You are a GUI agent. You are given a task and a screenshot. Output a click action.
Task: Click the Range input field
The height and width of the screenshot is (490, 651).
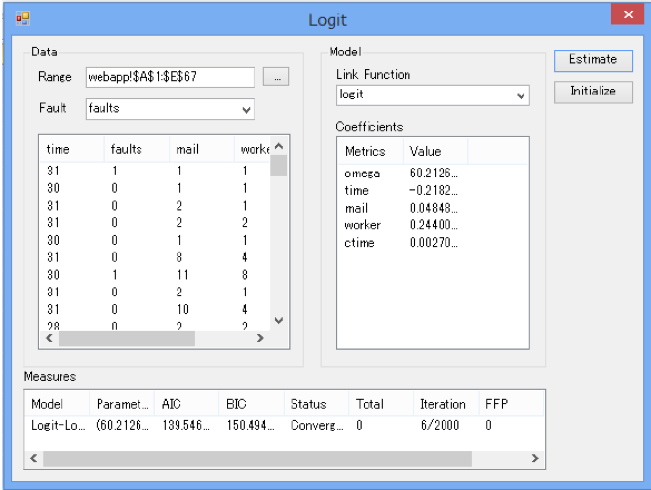(170, 77)
